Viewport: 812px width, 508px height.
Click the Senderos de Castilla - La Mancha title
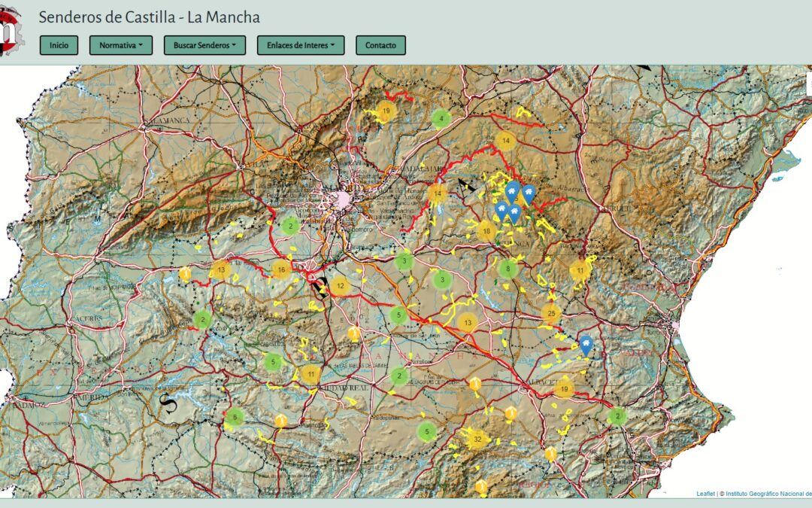150,17
